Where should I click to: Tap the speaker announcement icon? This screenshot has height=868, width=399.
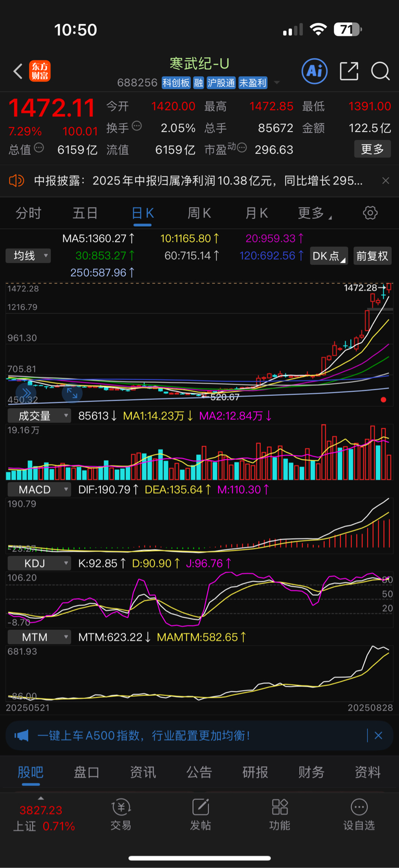click(16, 180)
